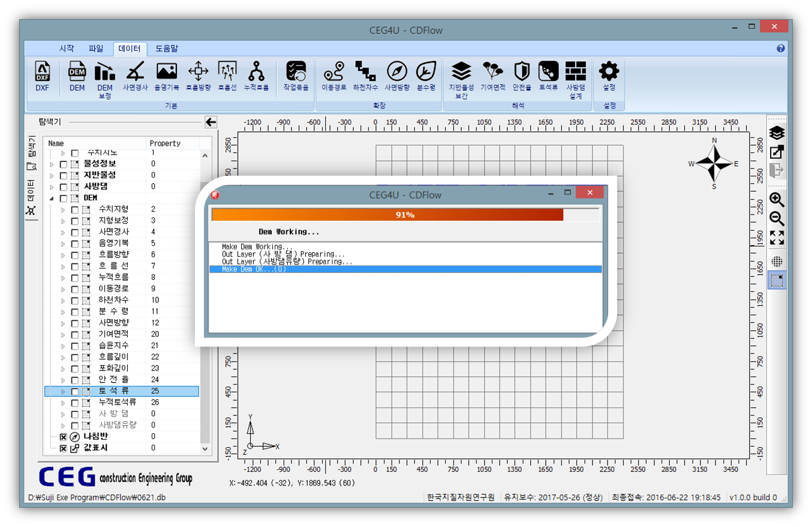Open the 이동경로 path tool
Screen dimensions: 812x527
tap(333, 77)
